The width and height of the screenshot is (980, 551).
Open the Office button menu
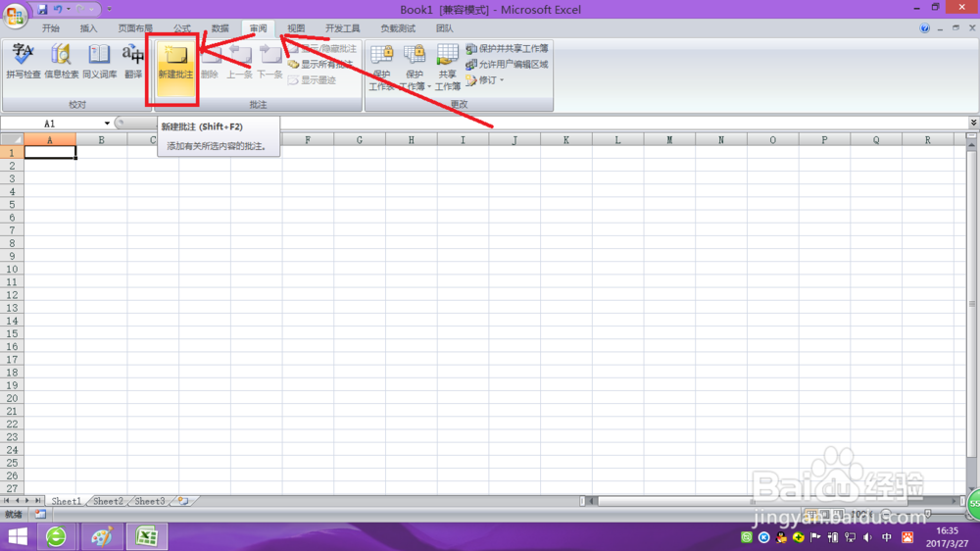click(15, 15)
